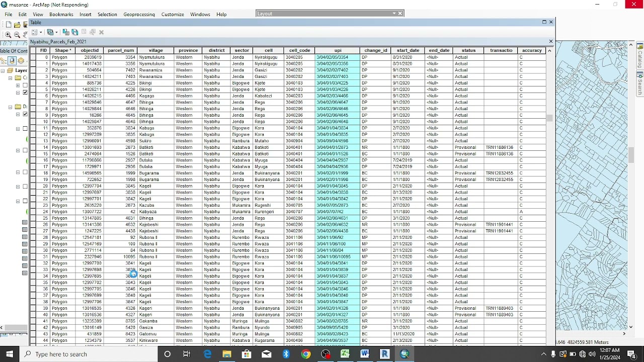
Task: Open the Customize menu
Action: point(173,14)
